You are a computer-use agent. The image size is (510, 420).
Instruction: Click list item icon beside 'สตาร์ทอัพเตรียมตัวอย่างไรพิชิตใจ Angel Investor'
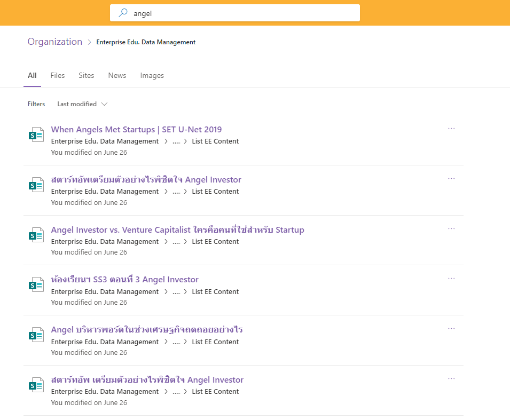36,185
